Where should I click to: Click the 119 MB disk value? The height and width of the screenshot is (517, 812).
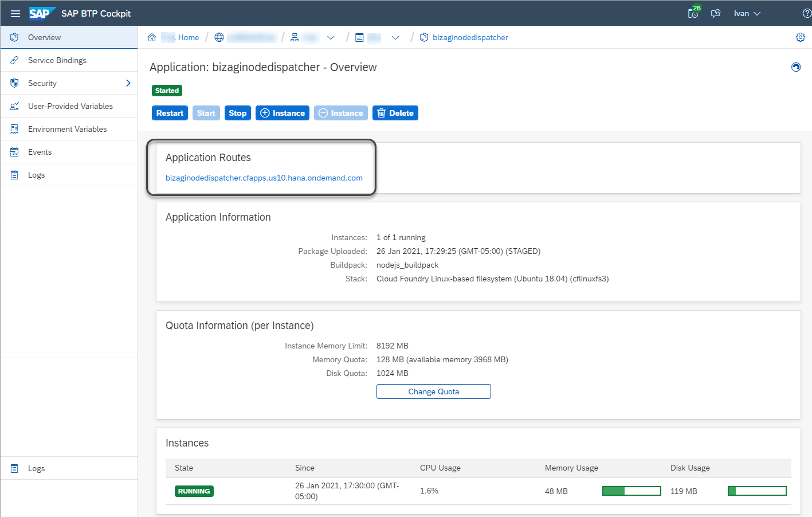pos(684,491)
